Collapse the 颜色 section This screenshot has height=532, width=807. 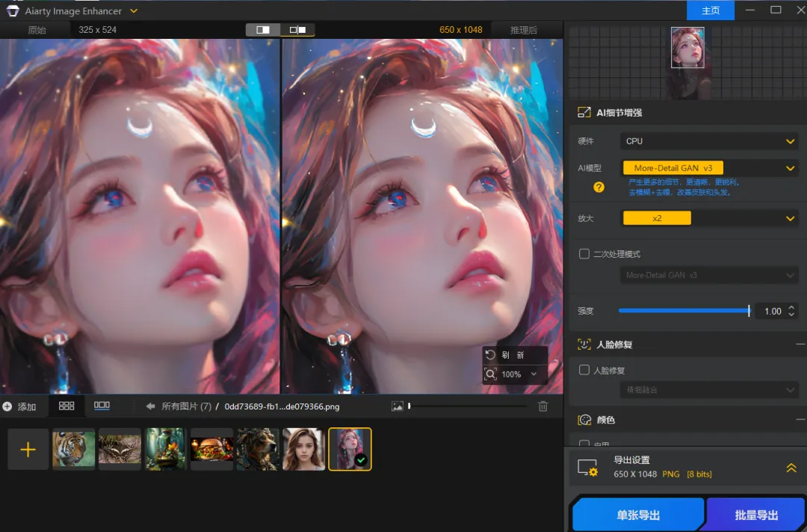pyautogui.click(x=800, y=420)
